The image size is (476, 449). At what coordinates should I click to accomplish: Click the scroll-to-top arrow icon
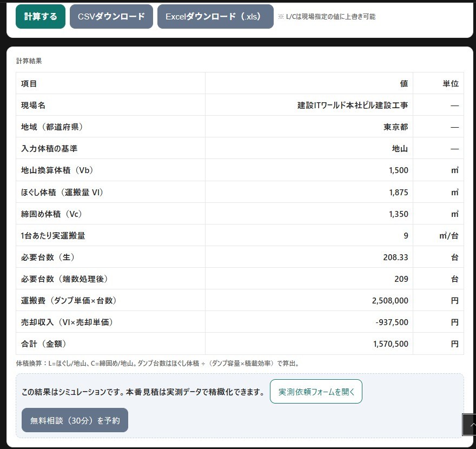[x=471, y=425]
